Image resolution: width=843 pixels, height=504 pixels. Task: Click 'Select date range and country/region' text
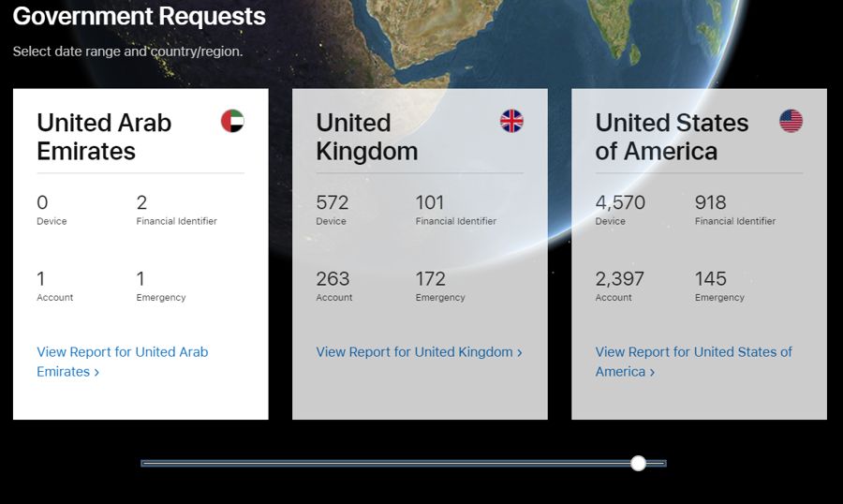[128, 52]
